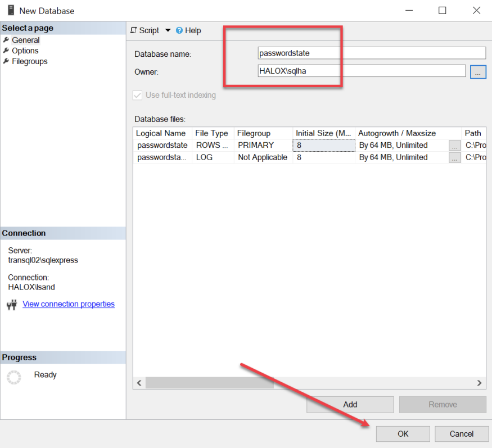Viewport: 492px width, 448px height.
Task: Maximize the New Database window
Action: click(442, 10)
